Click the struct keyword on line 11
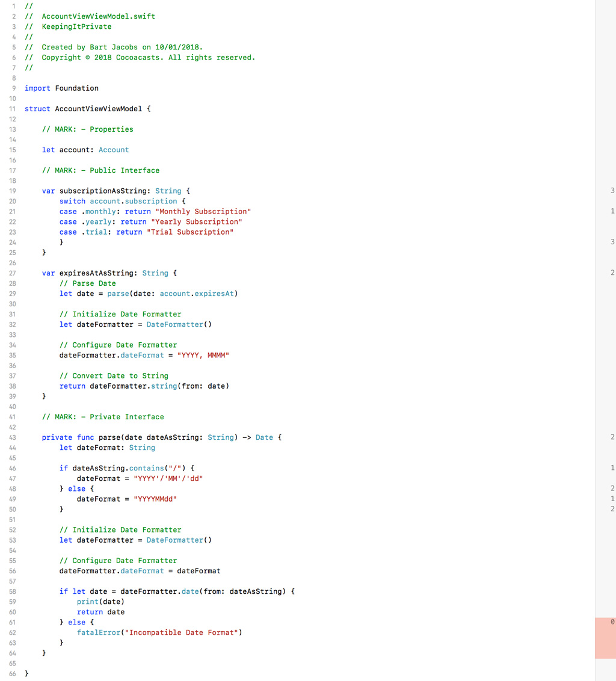The height and width of the screenshot is (681, 616). click(37, 109)
